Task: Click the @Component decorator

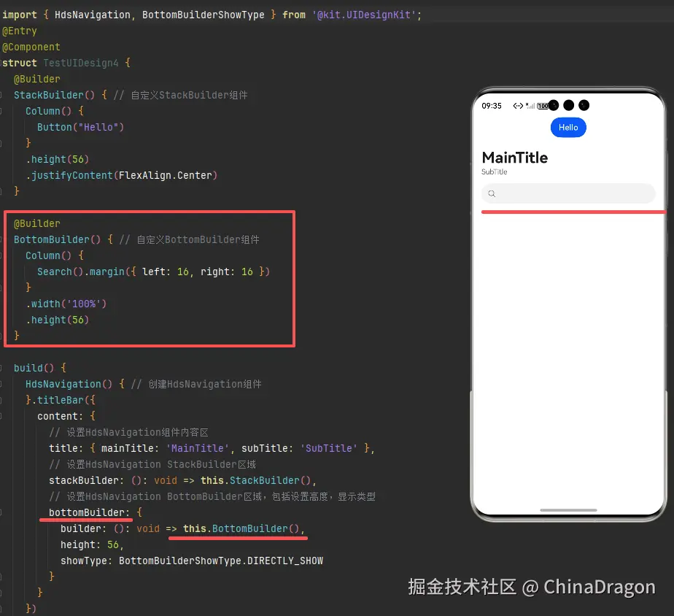Action: pos(31,47)
